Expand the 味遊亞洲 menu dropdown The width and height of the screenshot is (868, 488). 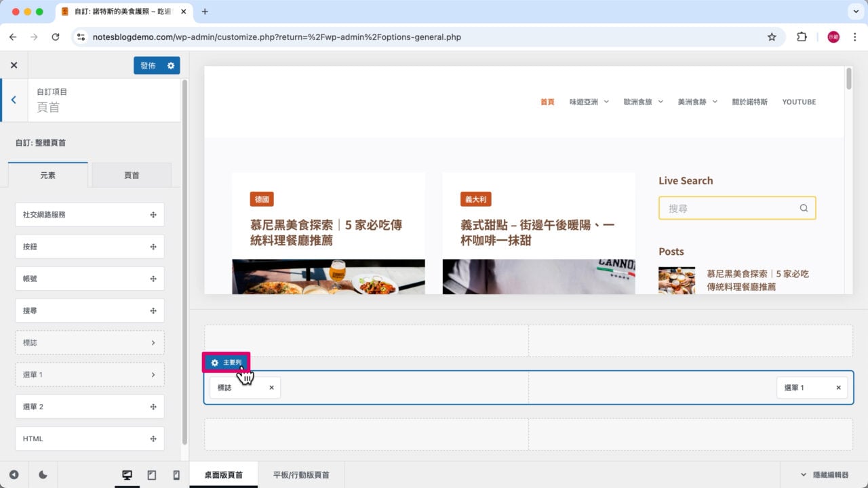tap(606, 102)
